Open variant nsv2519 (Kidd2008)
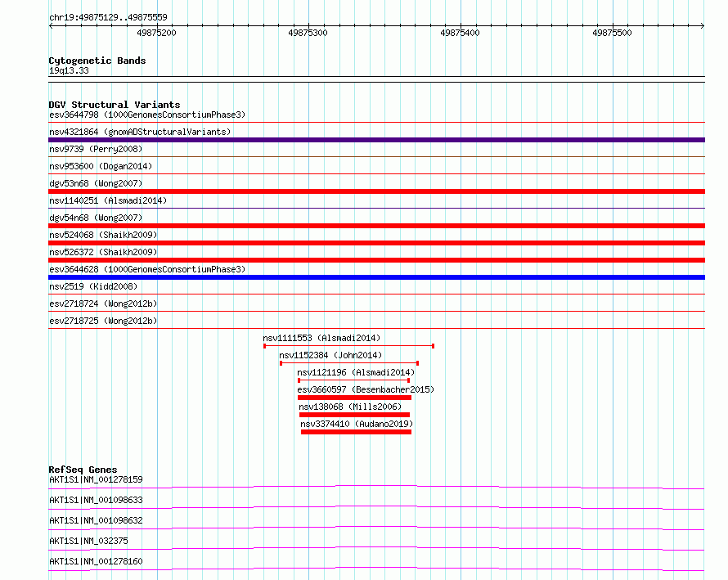 pyautogui.click(x=93, y=286)
